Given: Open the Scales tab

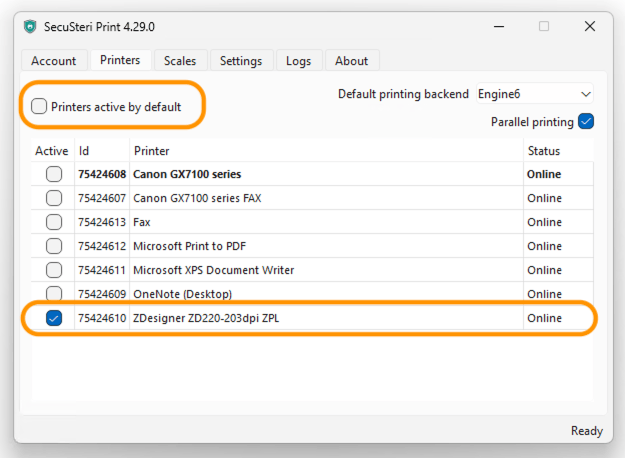Looking at the screenshot, I should click(180, 61).
